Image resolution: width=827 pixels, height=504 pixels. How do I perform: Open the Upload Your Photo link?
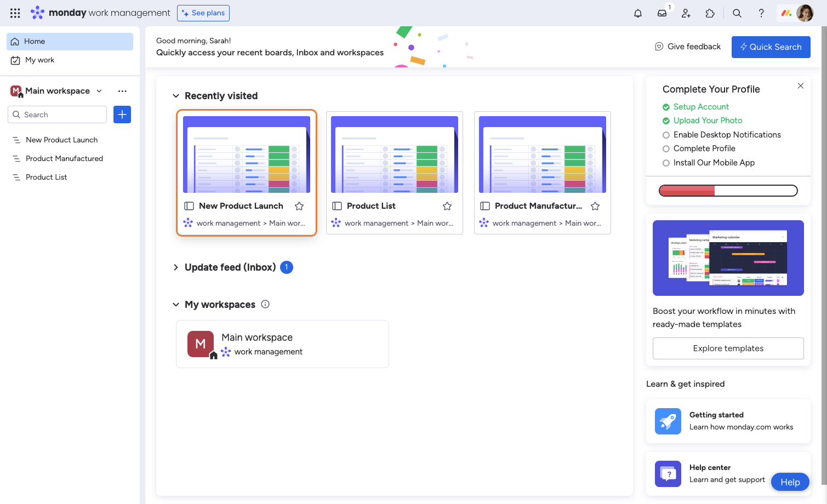pos(708,121)
